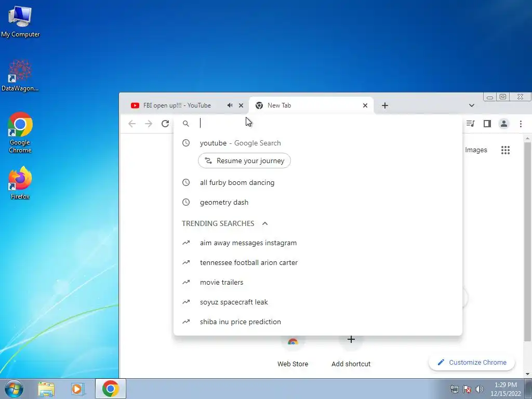Open DataWagon desktop shortcut
The width and height of the screenshot is (532, 399).
click(x=20, y=75)
